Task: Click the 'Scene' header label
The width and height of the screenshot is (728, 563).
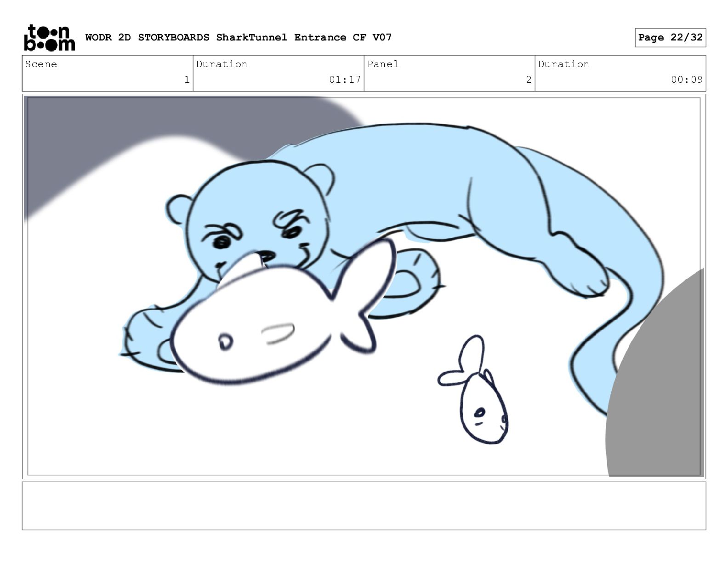Action: (x=41, y=64)
